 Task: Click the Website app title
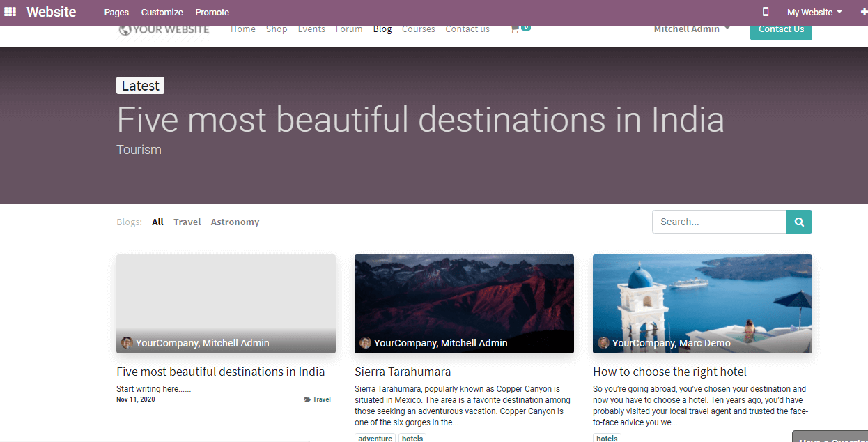coord(52,12)
